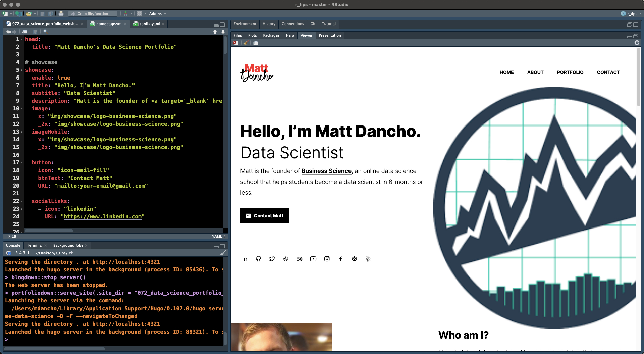
Task: Show editor document in new window
Action: click(24, 32)
